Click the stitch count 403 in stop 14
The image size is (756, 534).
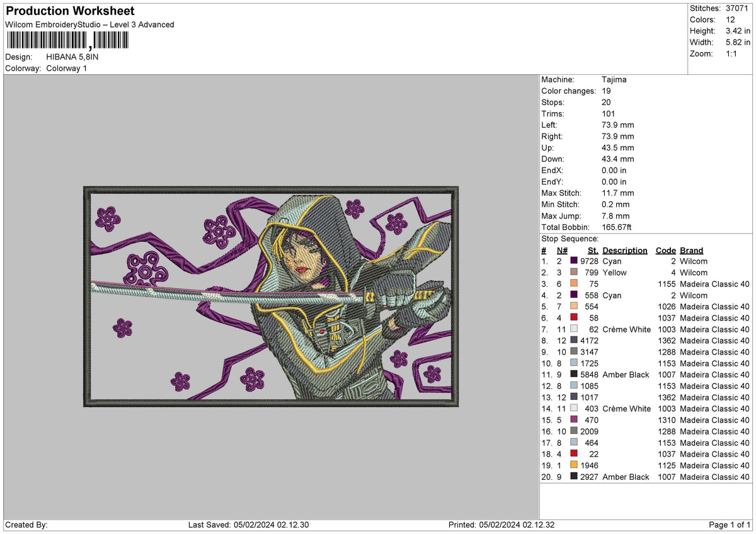pyautogui.click(x=592, y=408)
